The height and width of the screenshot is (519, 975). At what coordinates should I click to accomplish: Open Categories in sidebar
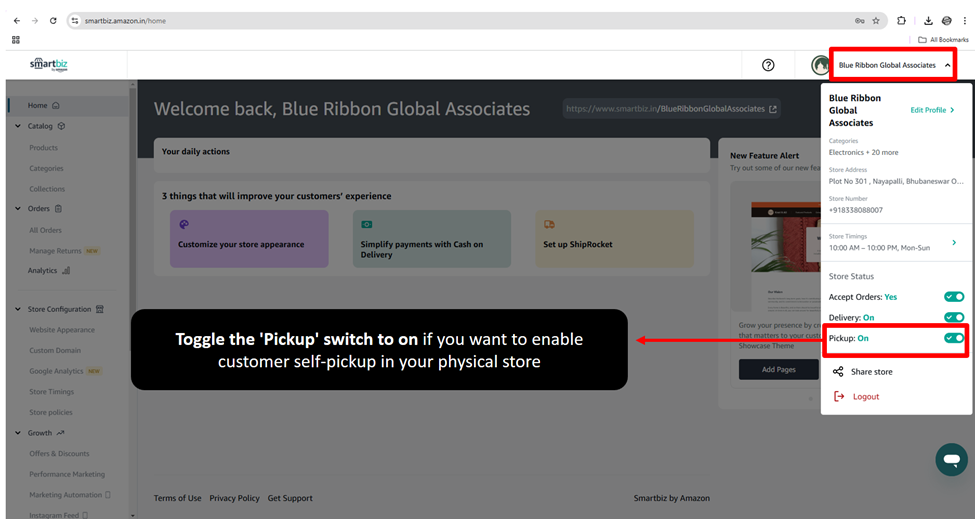pyautogui.click(x=46, y=168)
